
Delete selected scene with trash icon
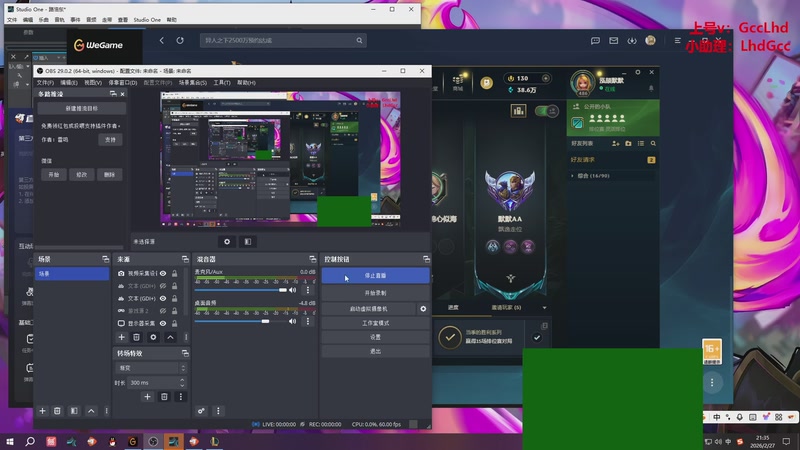57,411
